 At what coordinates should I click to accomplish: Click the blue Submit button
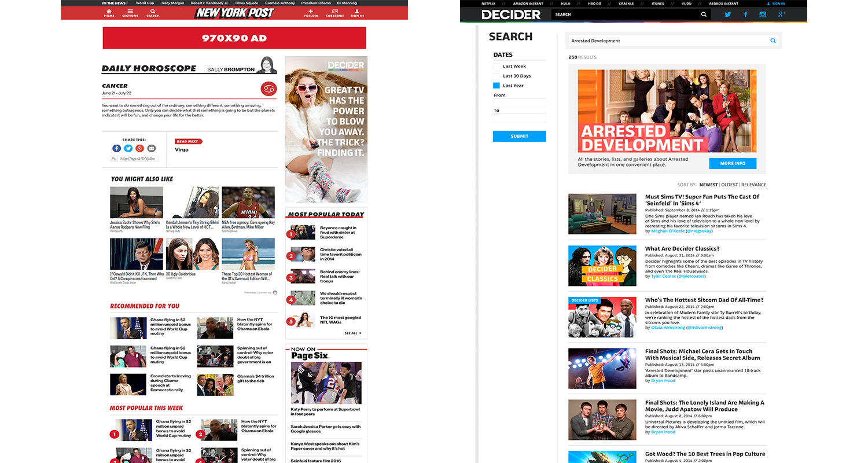click(520, 136)
